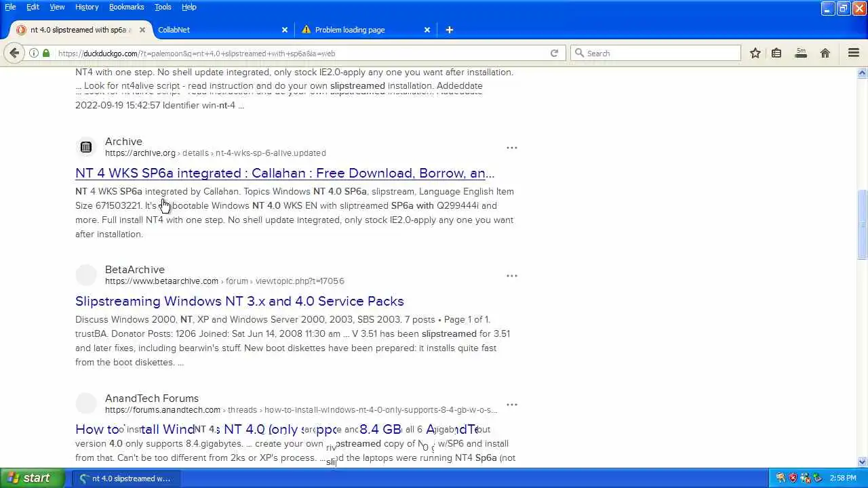Open more options for Archive result
Viewport: 868px width, 488px height.
click(512, 148)
